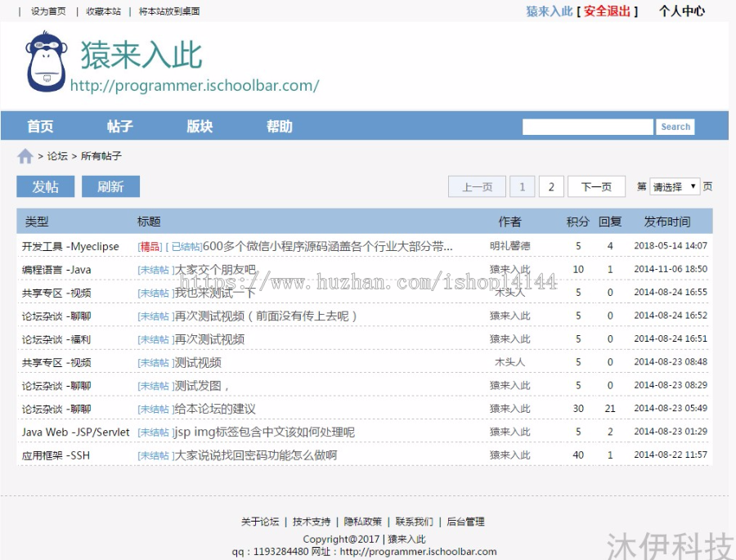Open the 帮助 section from the navbar
This screenshot has width=736, height=560.
coord(280,127)
